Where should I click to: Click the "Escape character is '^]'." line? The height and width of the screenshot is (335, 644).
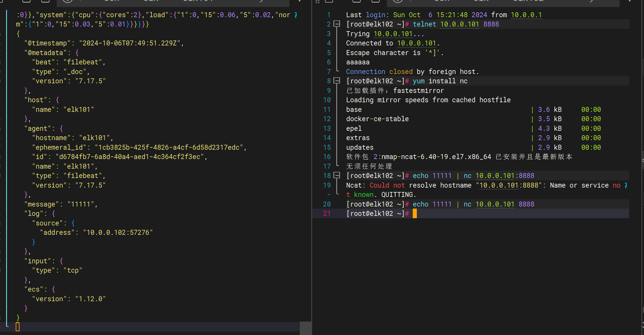point(395,53)
